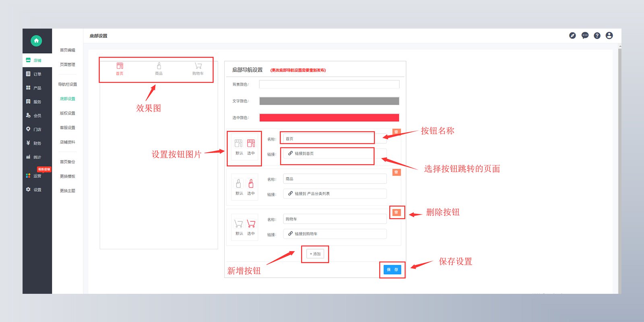Click the name field containing 首页

point(335,139)
